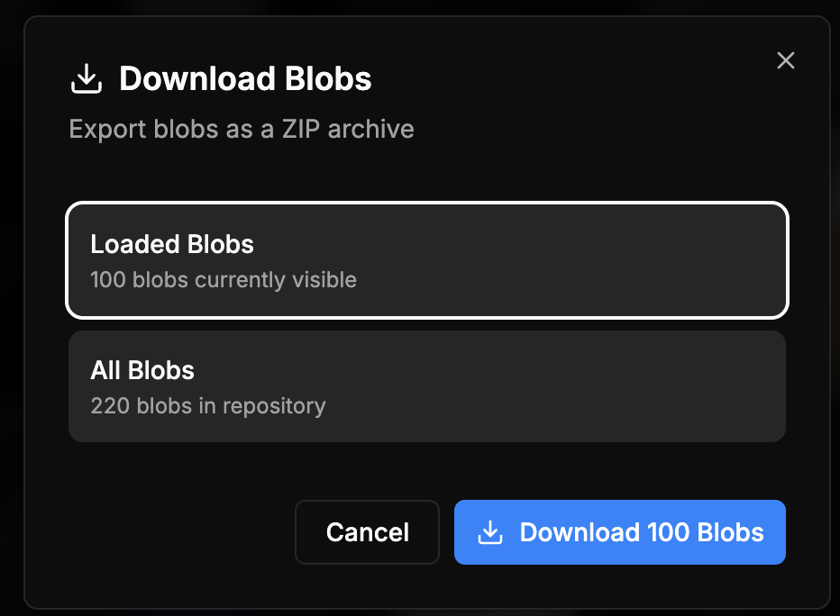
Task: Close the Download Blobs dialog with X
Action: pos(786,60)
